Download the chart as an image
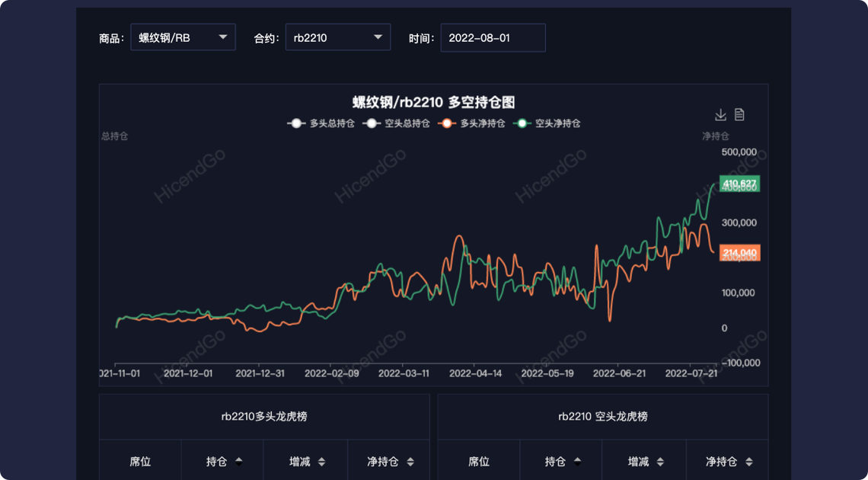This screenshot has height=480, width=868. click(720, 115)
